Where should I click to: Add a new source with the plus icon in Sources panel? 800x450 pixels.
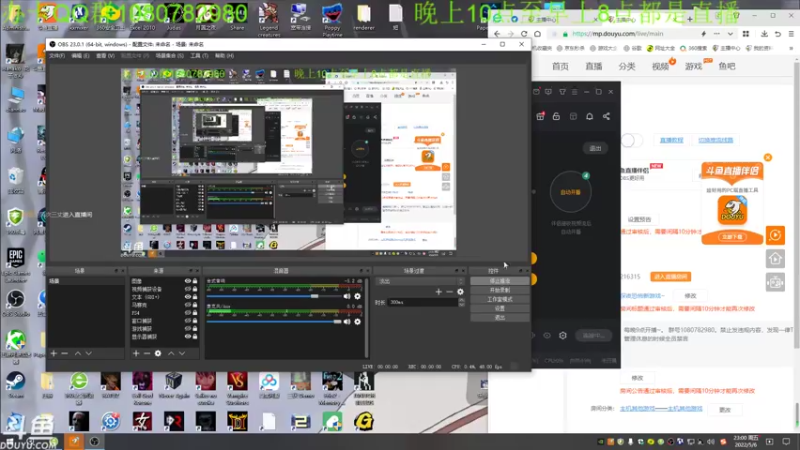pos(136,353)
